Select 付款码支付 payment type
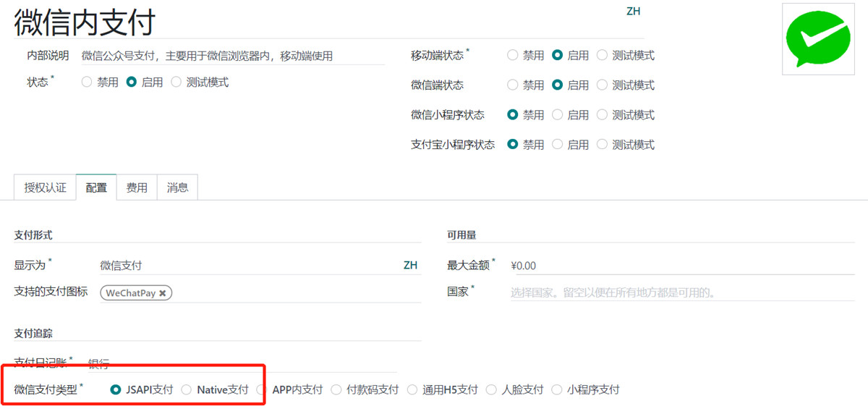868x409 pixels. (x=336, y=389)
